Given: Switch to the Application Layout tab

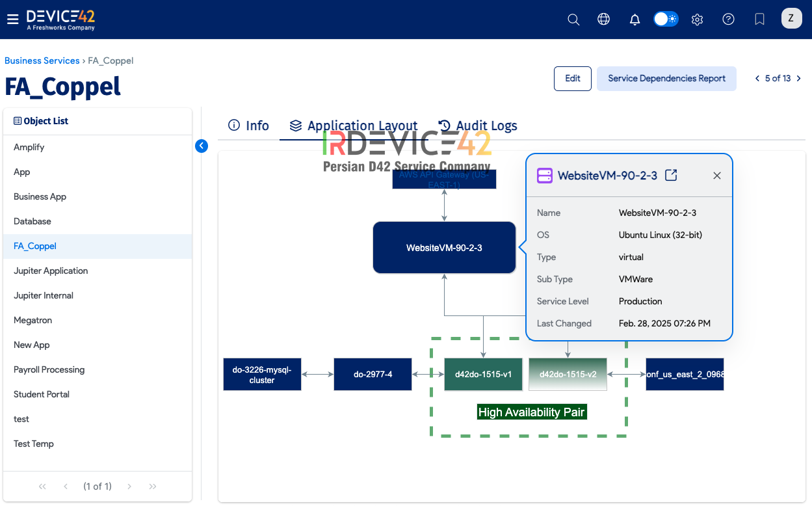Looking at the screenshot, I should [x=354, y=126].
